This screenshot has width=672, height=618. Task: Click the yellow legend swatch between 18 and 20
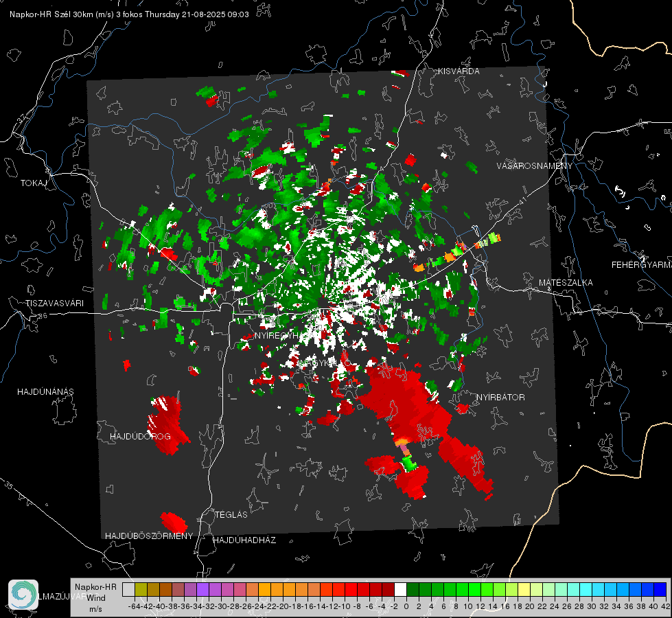click(524, 589)
